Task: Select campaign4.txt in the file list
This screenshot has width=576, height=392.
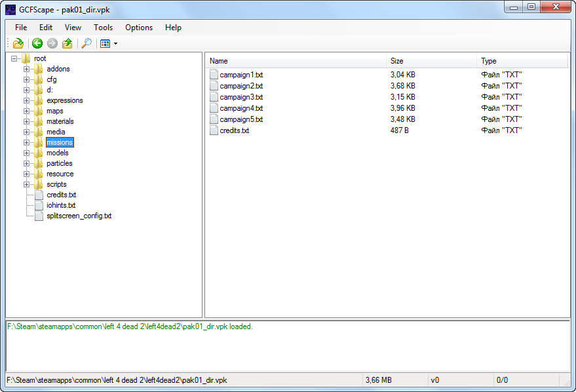Action: click(x=241, y=108)
